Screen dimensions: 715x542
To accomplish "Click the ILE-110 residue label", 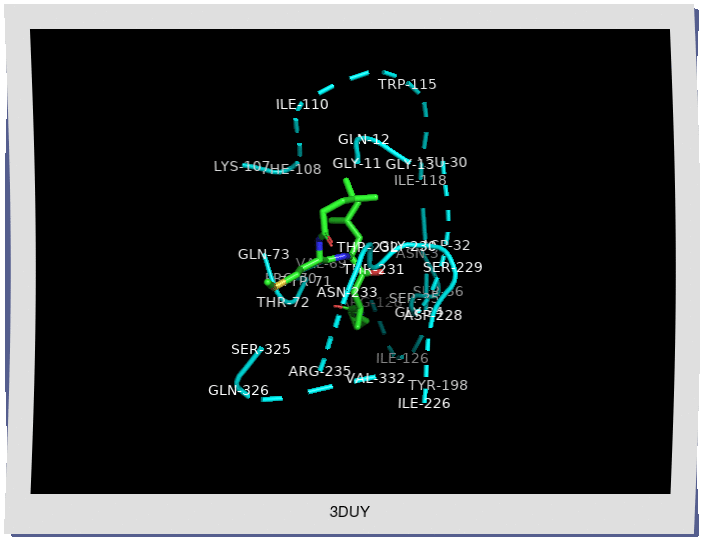I will point(302,104).
